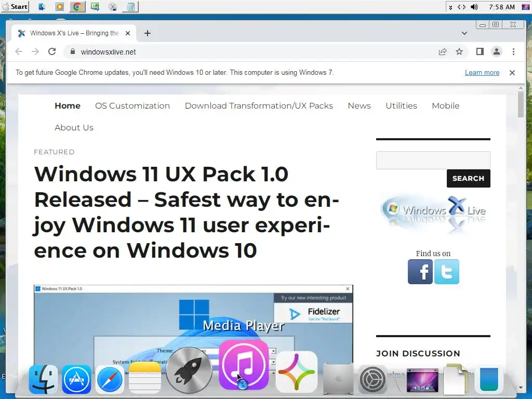Open the silver Mac Pro tower dock icon
532x399 pixels.
point(338,379)
